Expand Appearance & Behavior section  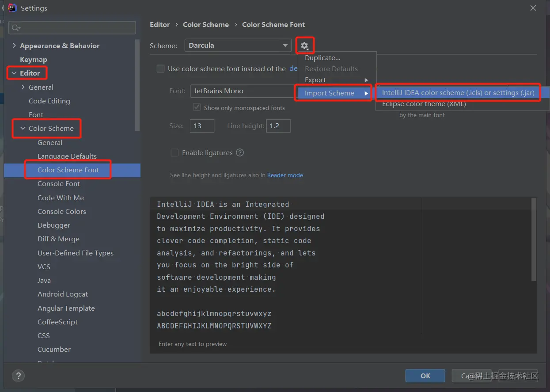click(x=14, y=46)
